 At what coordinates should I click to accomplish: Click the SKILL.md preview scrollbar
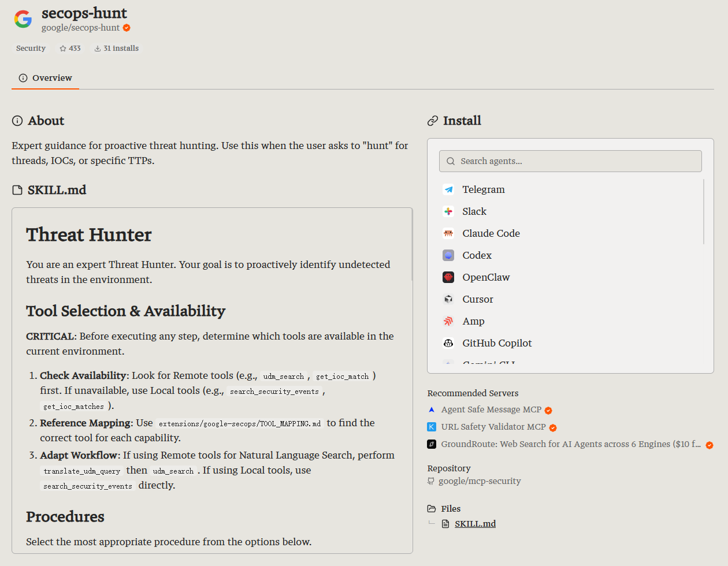coord(412,245)
